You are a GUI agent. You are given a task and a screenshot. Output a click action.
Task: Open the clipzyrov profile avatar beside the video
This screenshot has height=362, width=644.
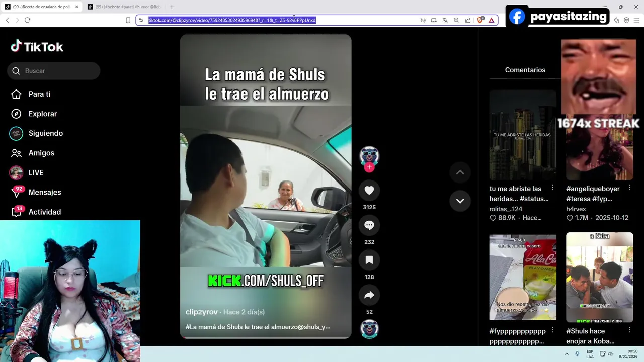[369, 156]
